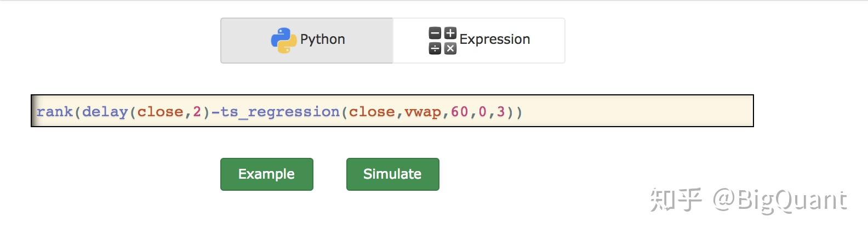This screenshot has width=868, height=239.
Task: Click the divide square in Expression icon
Action: click(435, 48)
